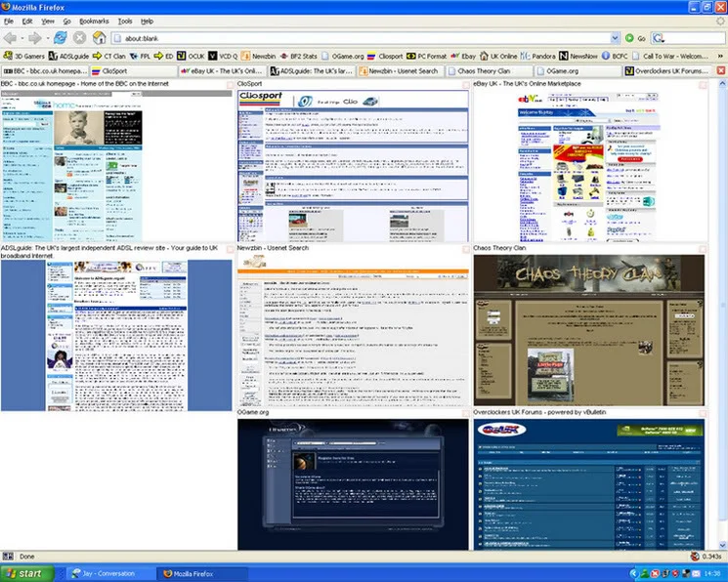Switch to the BBC homepage tab
728x582 pixels.
point(45,71)
